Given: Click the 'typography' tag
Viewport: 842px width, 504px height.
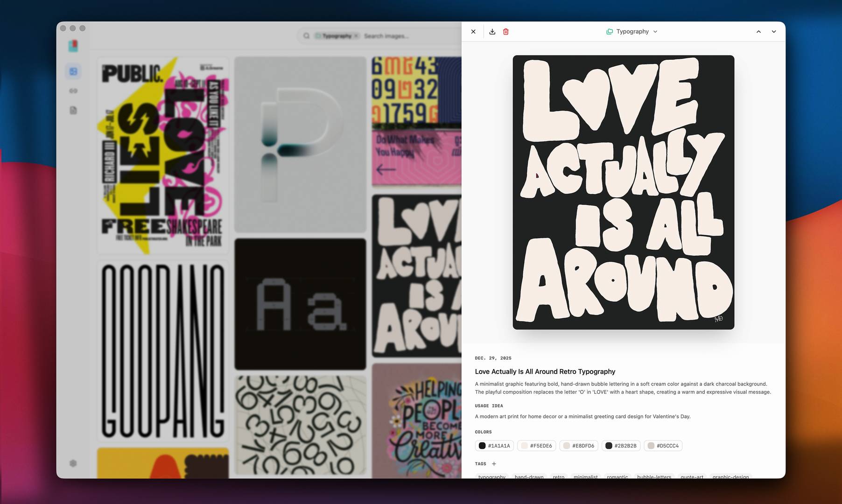Looking at the screenshot, I should point(491,476).
